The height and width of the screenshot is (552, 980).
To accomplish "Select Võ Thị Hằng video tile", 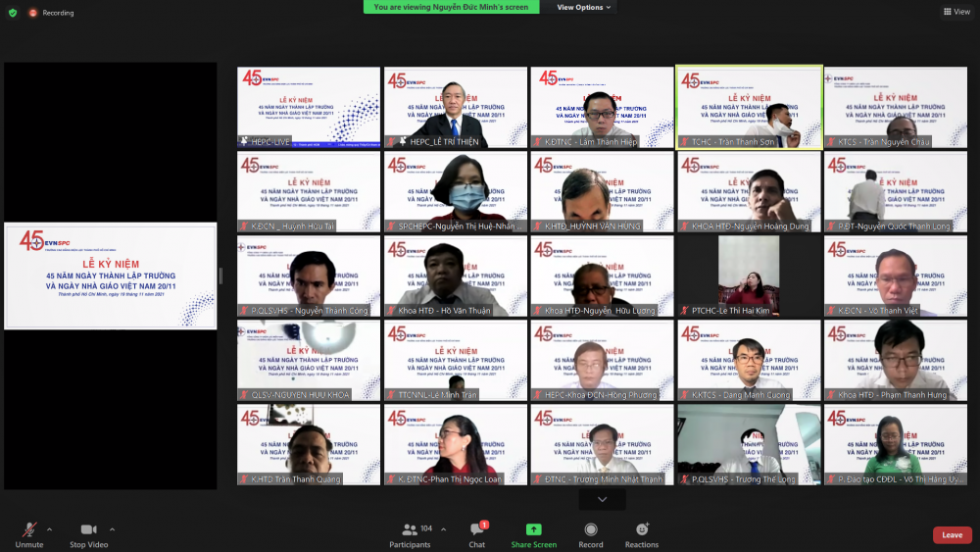I will [896, 445].
